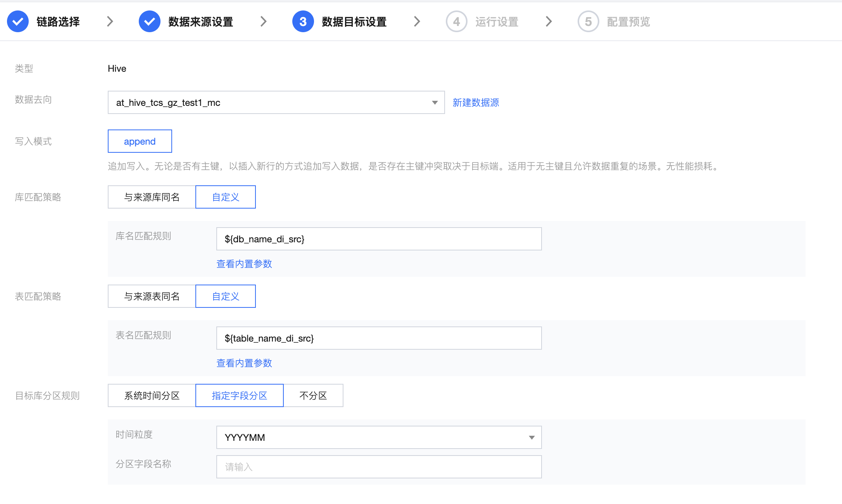Click the 链路选择 completed checkmark icon
This screenshot has height=504, width=842.
point(18,22)
